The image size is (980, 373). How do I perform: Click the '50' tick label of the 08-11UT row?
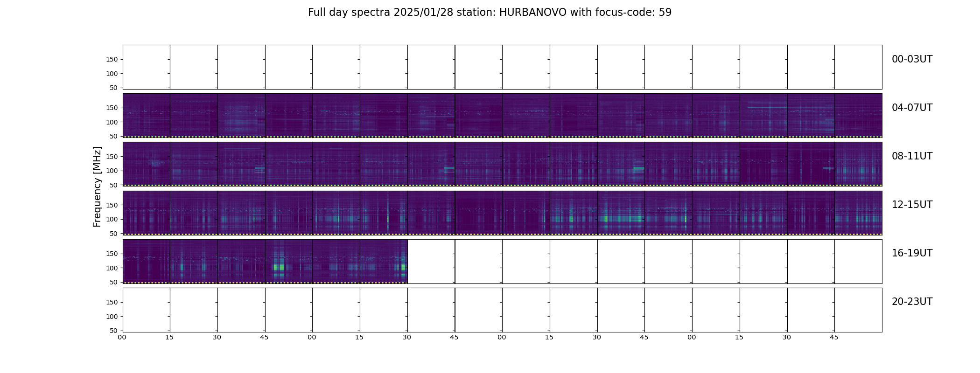click(x=114, y=185)
